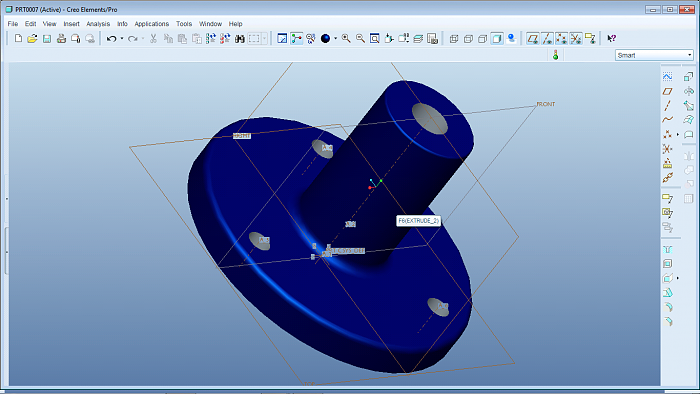700x394 pixels.
Task: Select the Datum Plane tool
Action: point(667,91)
